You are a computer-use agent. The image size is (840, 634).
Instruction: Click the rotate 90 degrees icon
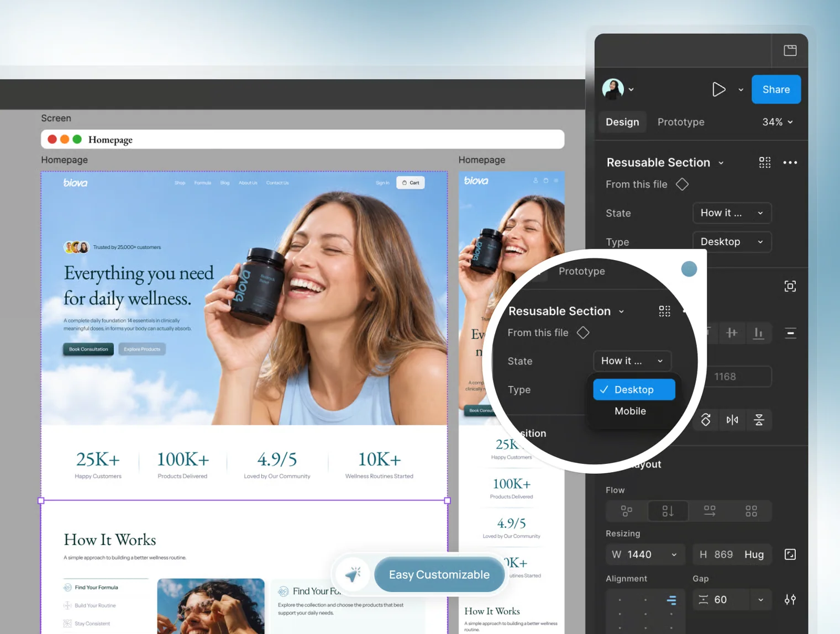(706, 420)
